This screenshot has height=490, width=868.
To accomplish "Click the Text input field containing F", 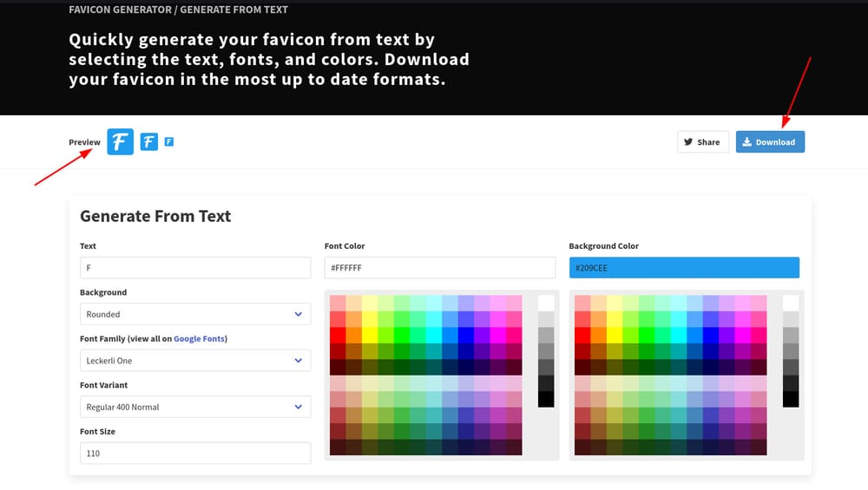I will [x=194, y=268].
